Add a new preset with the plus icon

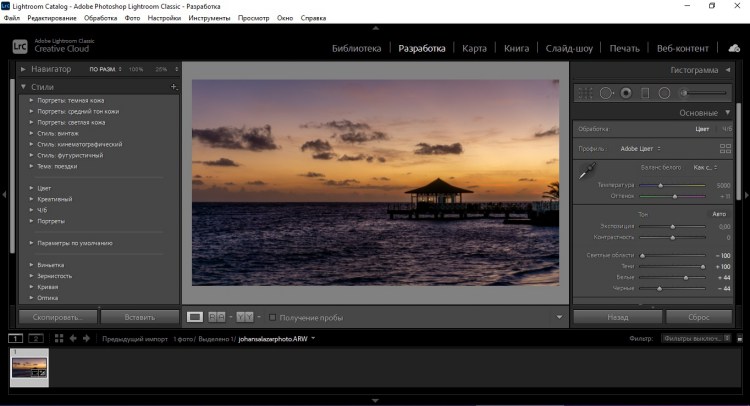click(x=173, y=87)
